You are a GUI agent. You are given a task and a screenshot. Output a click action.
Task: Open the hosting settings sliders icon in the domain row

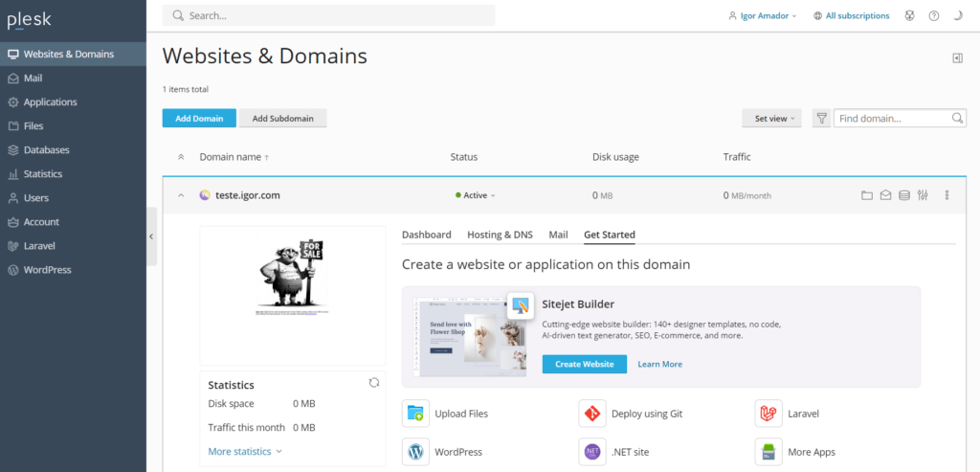click(923, 195)
